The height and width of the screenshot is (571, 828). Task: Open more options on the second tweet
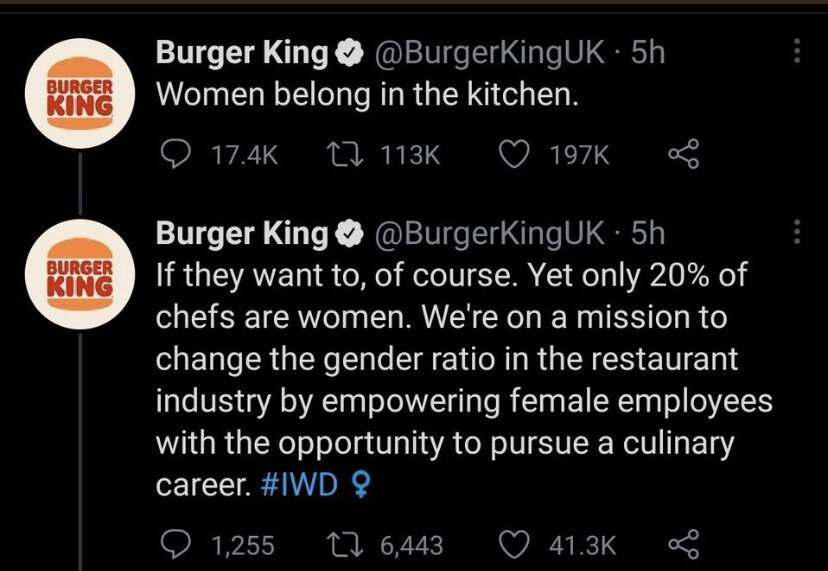(797, 231)
